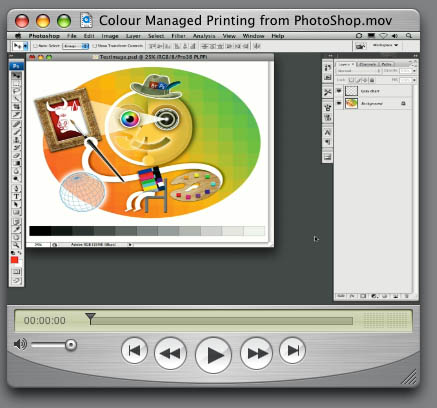Open the Auto-Select Group dropdown
This screenshot has width=437, height=408.
76,46
